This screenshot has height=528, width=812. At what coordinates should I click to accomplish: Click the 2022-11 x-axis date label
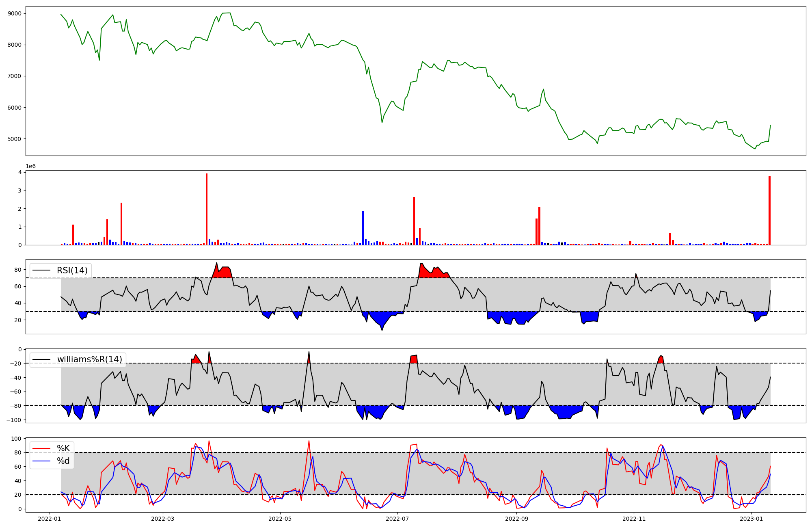(634, 519)
